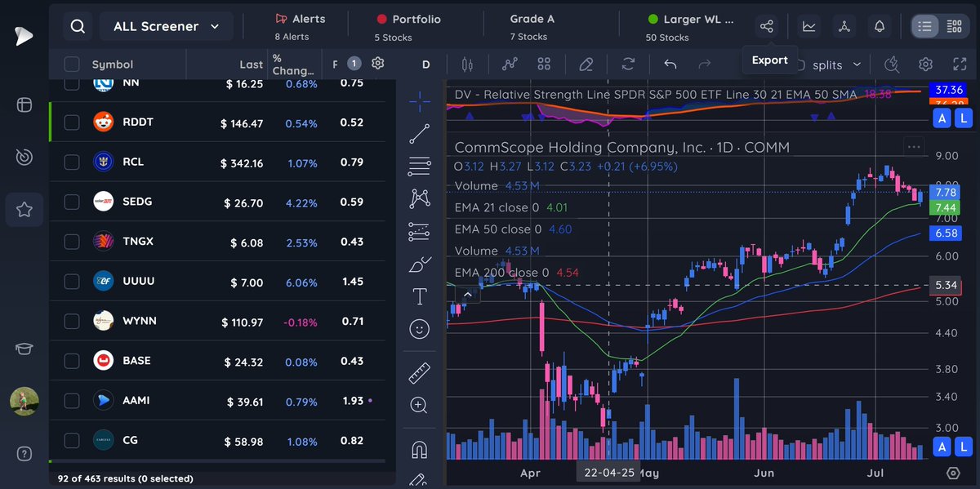The height and width of the screenshot is (489, 980).
Task: Open the chart indicators icon
Action: [510, 64]
